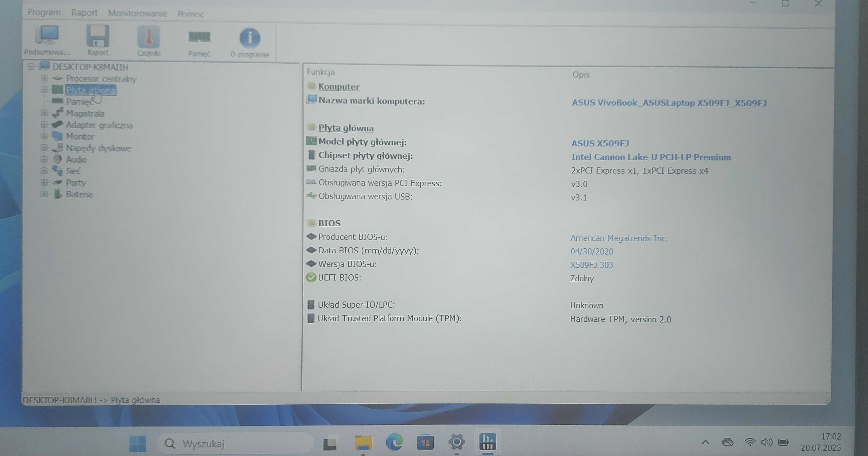Select Audio in the tree
Viewport: 868px width, 456px height.
point(76,160)
